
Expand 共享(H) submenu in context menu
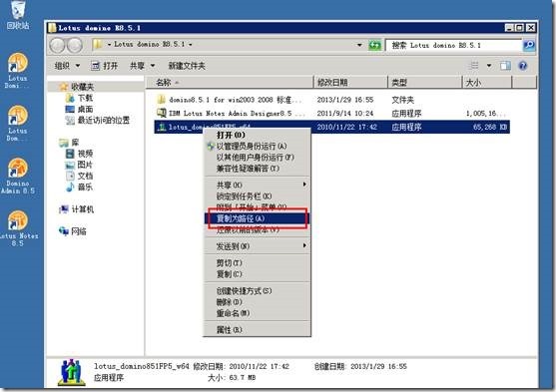point(258,185)
